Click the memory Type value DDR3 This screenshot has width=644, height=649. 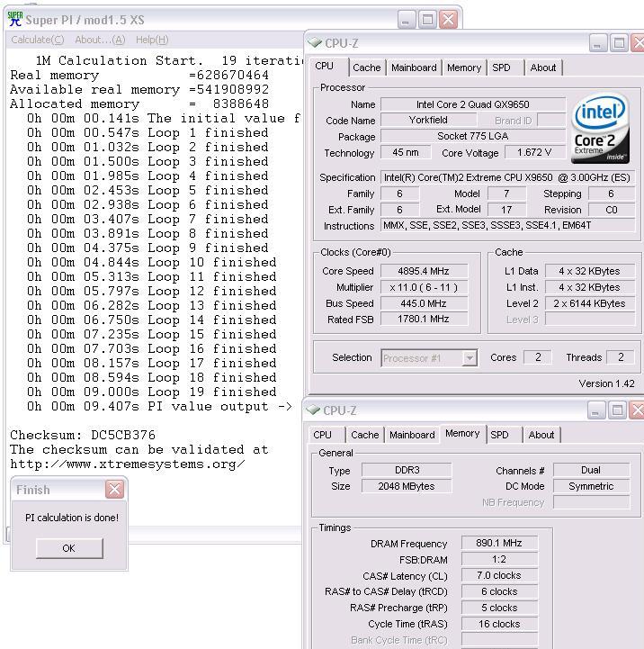pyautogui.click(x=407, y=470)
